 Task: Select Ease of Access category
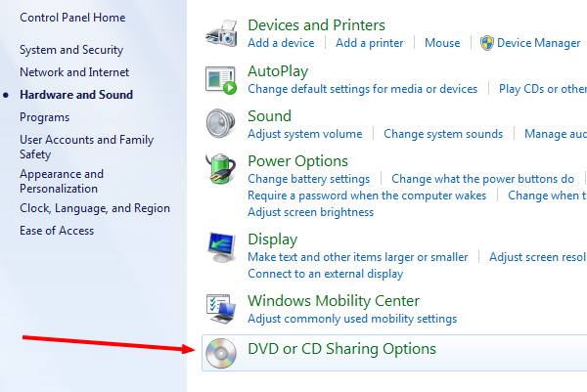click(x=57, y=231)
